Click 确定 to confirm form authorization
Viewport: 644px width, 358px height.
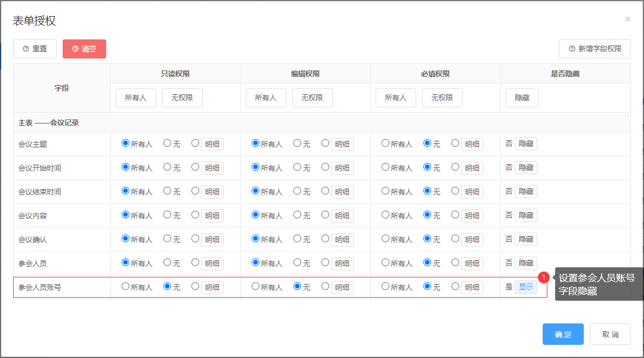coord(563,335)
